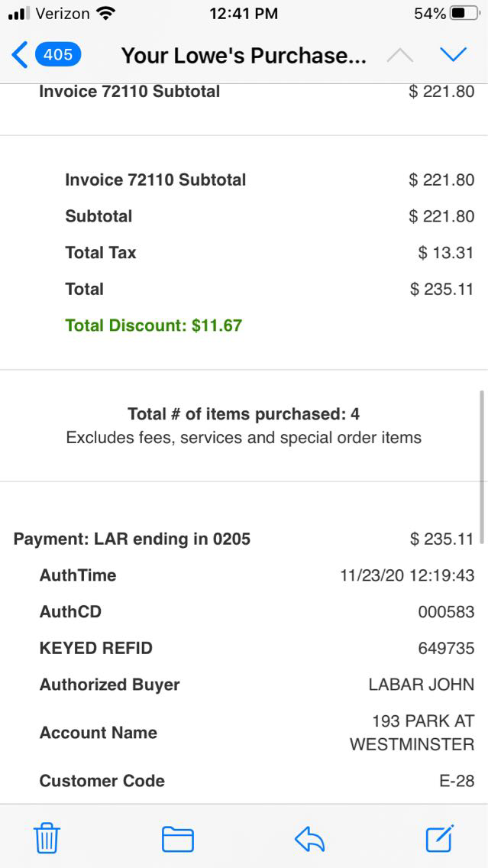The image size is (488, 868).
Task: Tap the trash icon to delete email
Action: 47,839
